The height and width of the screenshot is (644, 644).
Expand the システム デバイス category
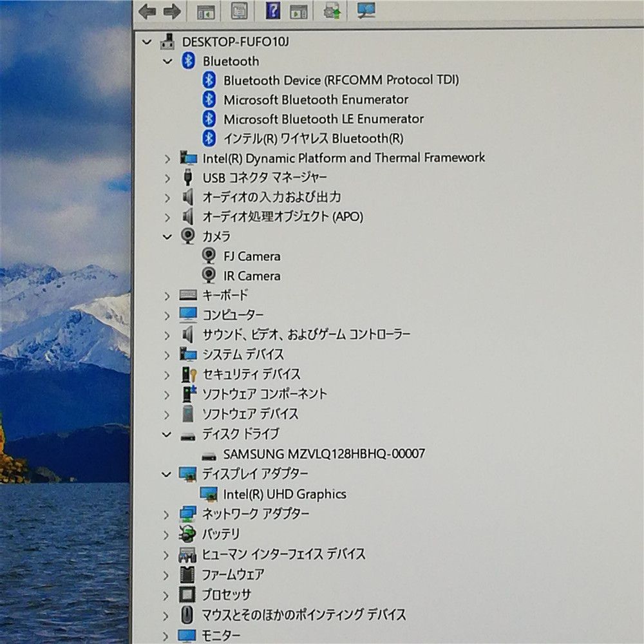click(x=167, y=355)
